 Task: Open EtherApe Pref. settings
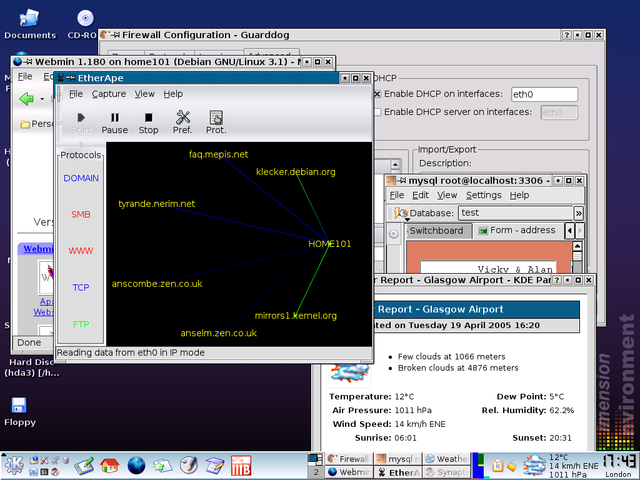[182, 122]
